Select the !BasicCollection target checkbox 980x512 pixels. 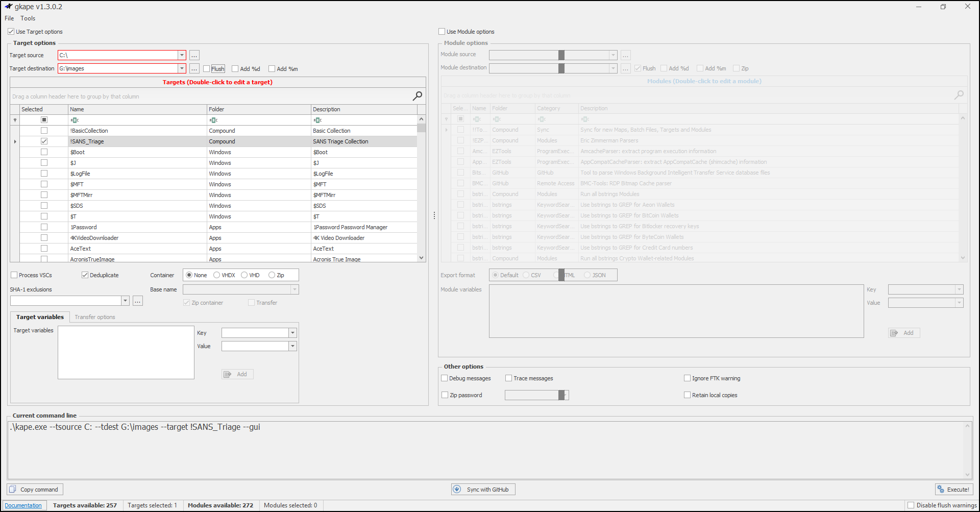point(44,131)
